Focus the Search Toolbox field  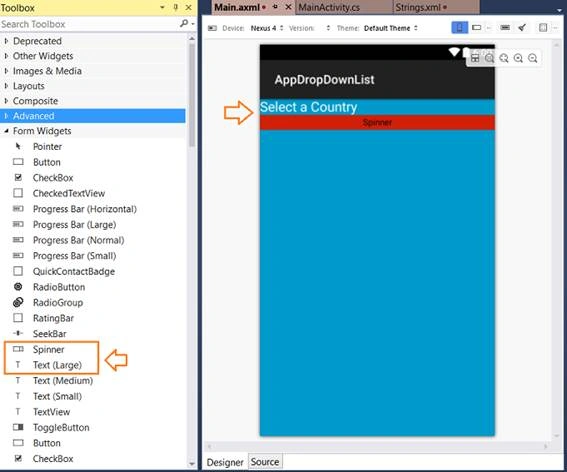(89, 24)
